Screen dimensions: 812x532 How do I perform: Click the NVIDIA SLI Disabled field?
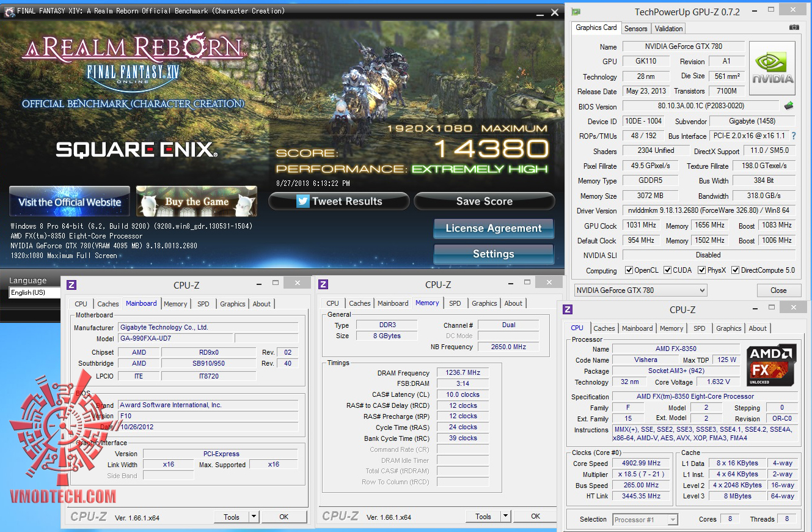[x=709, y=255]
